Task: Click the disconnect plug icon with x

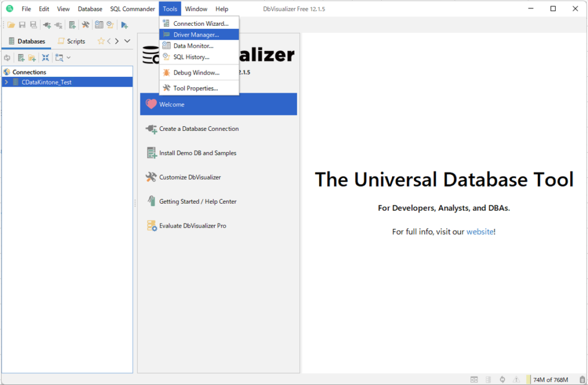Action: tap(58, 25)
